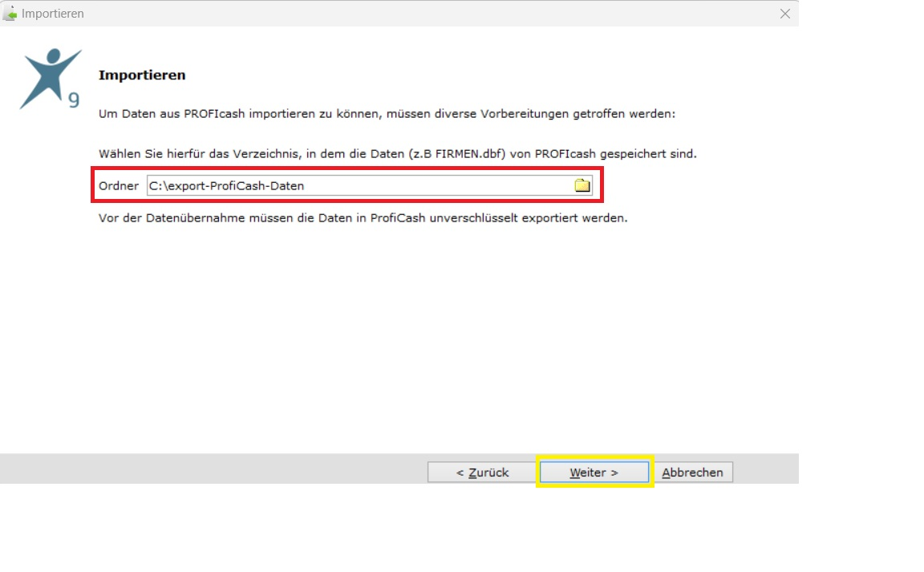Viewport: 924px width, 572px height.
Task: Click the green arrow import window icon
Action: pos(10,13)
